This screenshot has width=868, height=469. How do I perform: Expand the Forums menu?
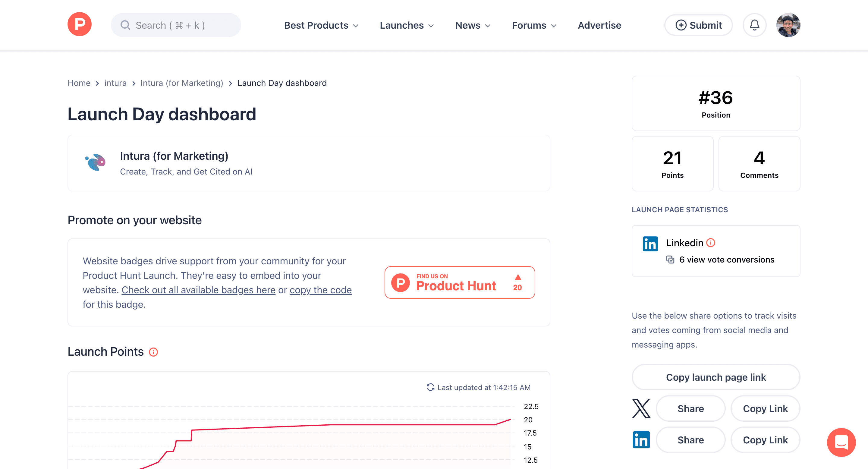pos(534,25)
